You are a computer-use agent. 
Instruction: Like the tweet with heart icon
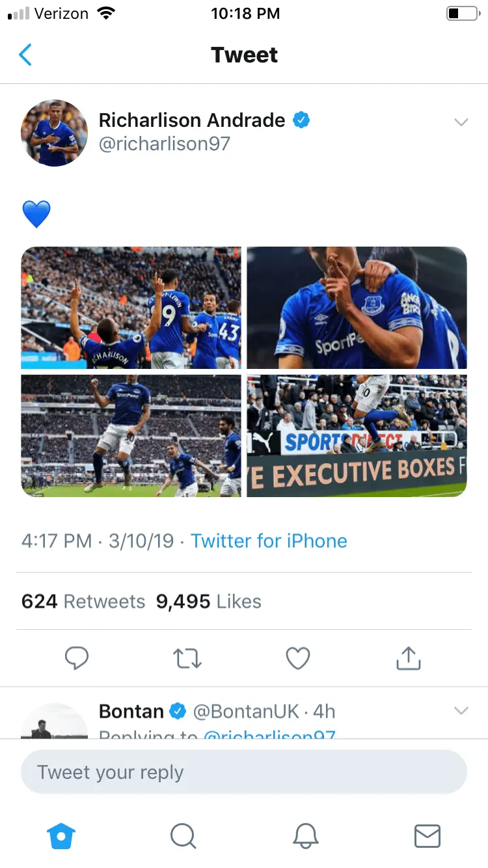click(298, 658)
